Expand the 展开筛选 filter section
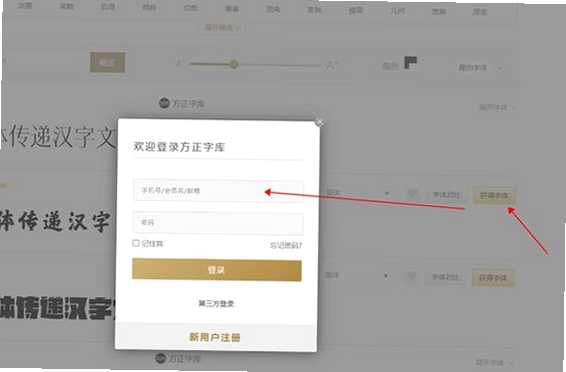The image size is (566, 372). pyautogui.click(x=222, y=27)
